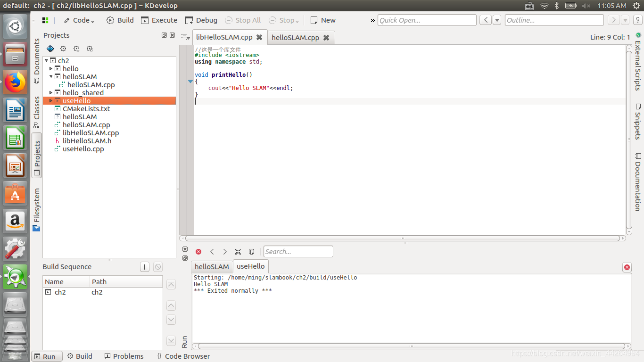Click the locate current document icon in Projects
The image size is (644, 362).
(50, 49)
